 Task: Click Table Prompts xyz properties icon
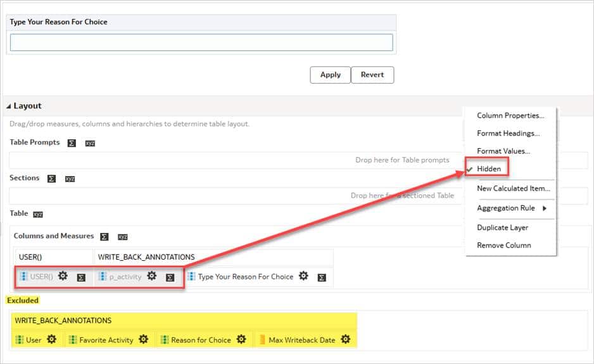[90, 143]
